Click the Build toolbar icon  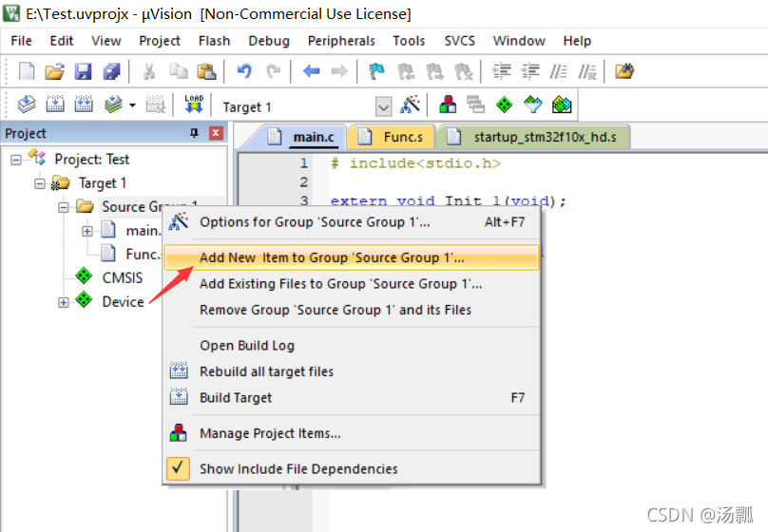point(55,104)
